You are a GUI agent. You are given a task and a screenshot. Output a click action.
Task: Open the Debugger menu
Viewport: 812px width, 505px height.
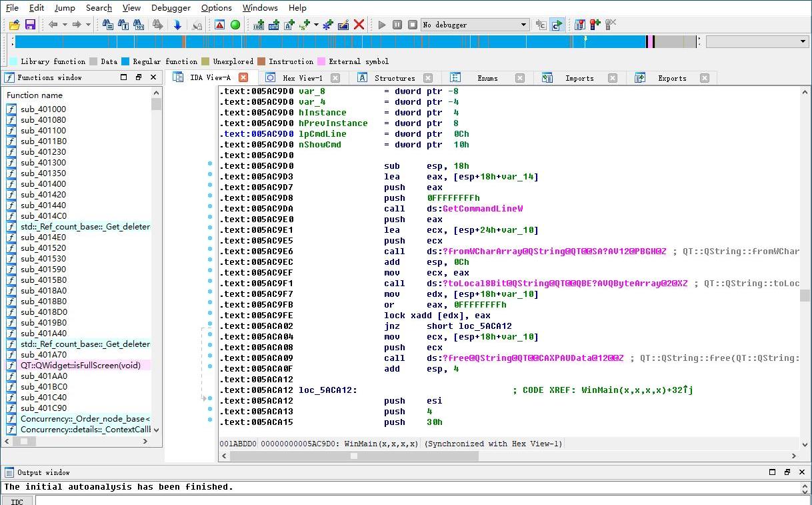tap(171, 8)
